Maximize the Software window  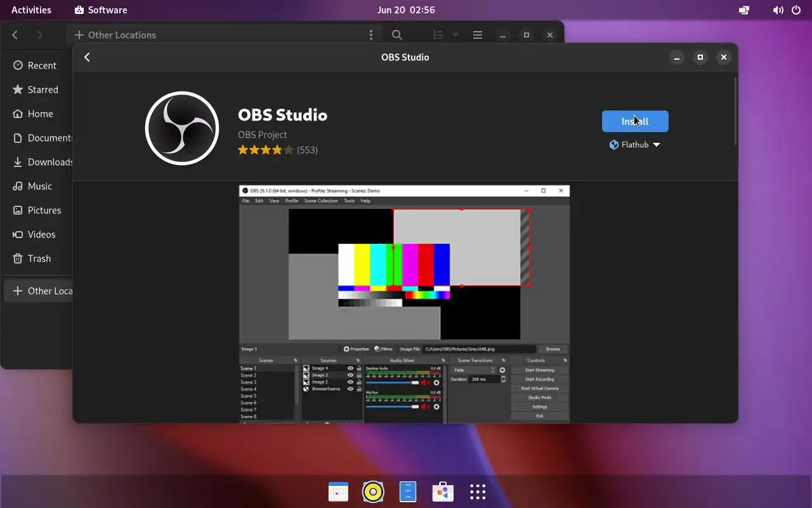700,57
